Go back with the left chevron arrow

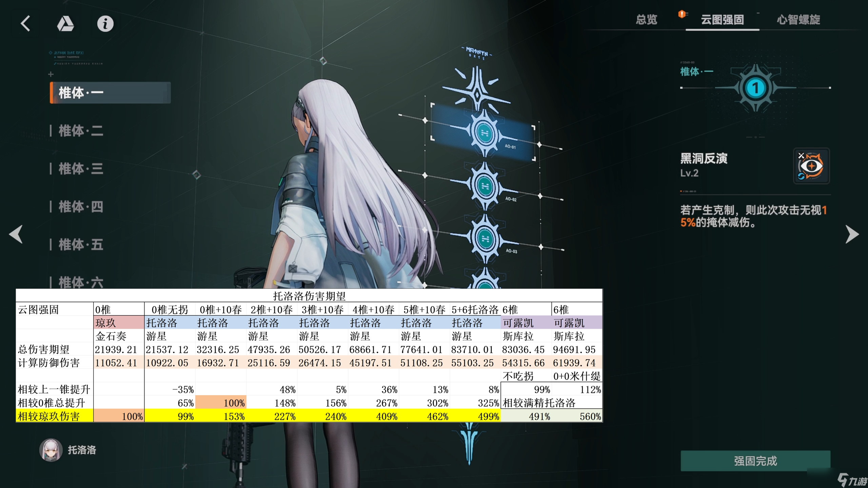25,24
